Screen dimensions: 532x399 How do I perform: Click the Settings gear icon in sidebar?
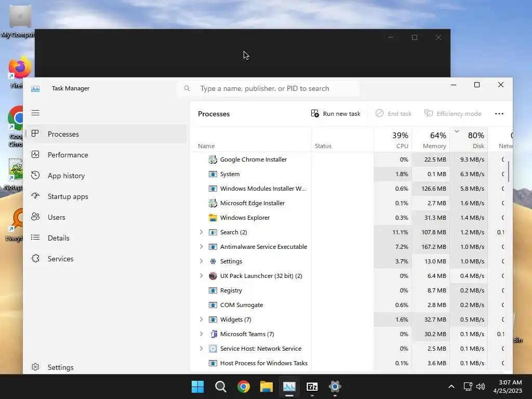(x=35, y=367)
